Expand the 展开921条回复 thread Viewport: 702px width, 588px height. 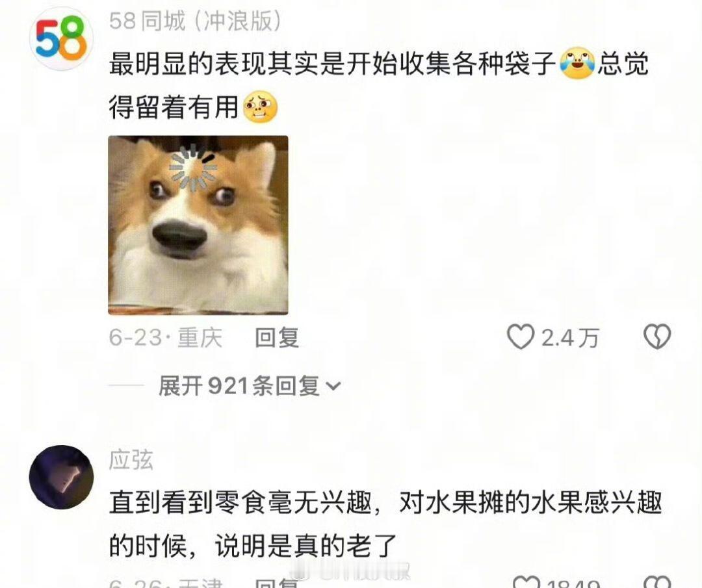[250, 385]
